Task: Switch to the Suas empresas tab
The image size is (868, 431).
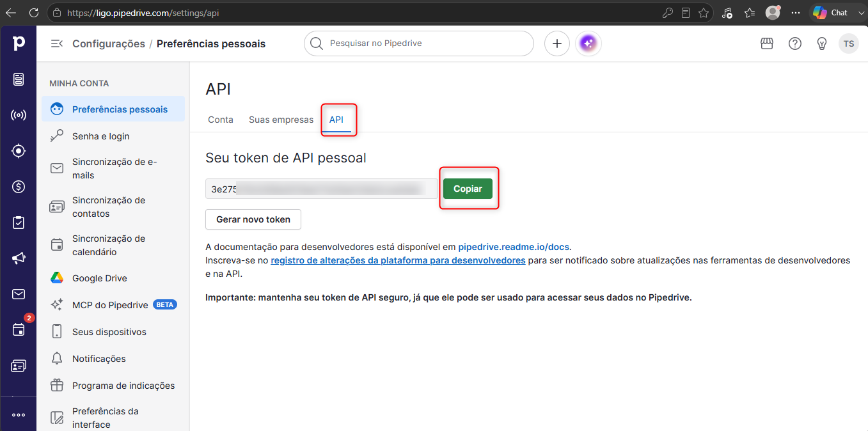Action: [281, 120]
